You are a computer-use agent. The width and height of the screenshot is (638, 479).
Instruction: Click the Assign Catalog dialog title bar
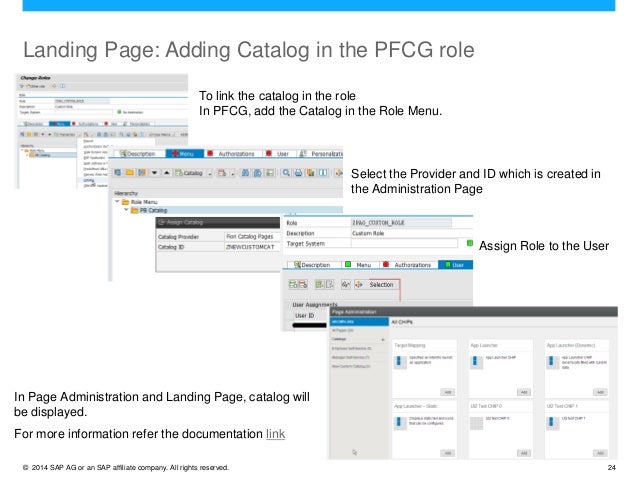[218, 222]
